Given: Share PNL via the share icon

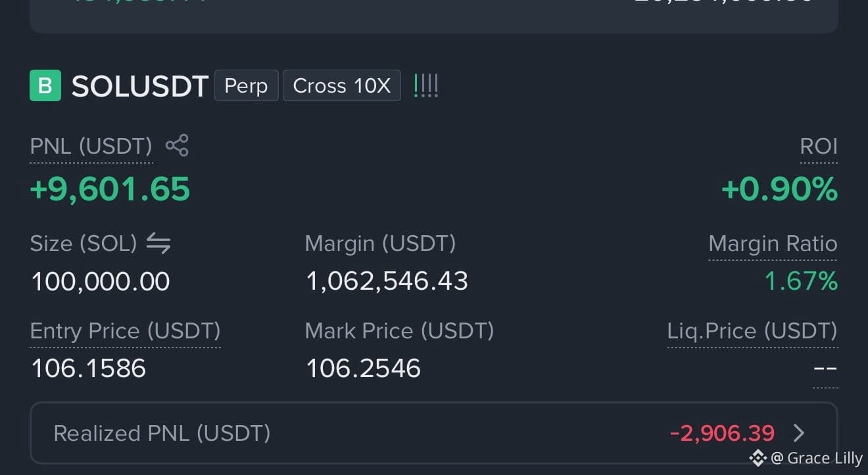Looking at the screenshot, I should pyautogui.click(x=177, y=145).
